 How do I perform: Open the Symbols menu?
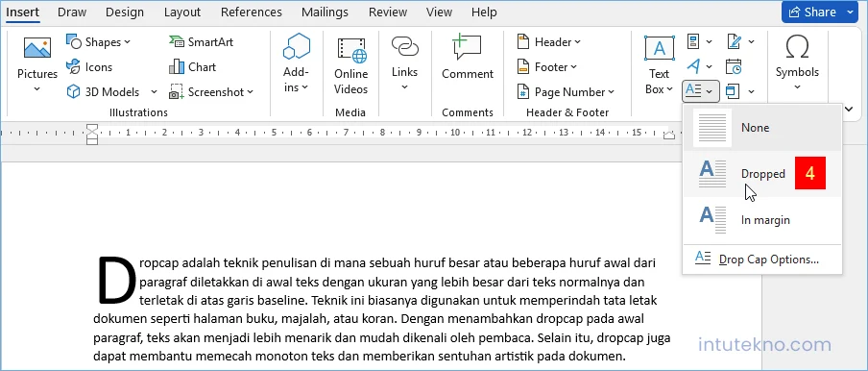(x=797, y=62)
